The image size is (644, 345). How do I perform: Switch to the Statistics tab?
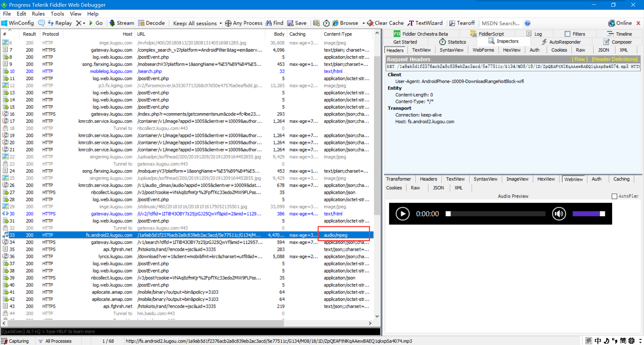coord(452,42)
